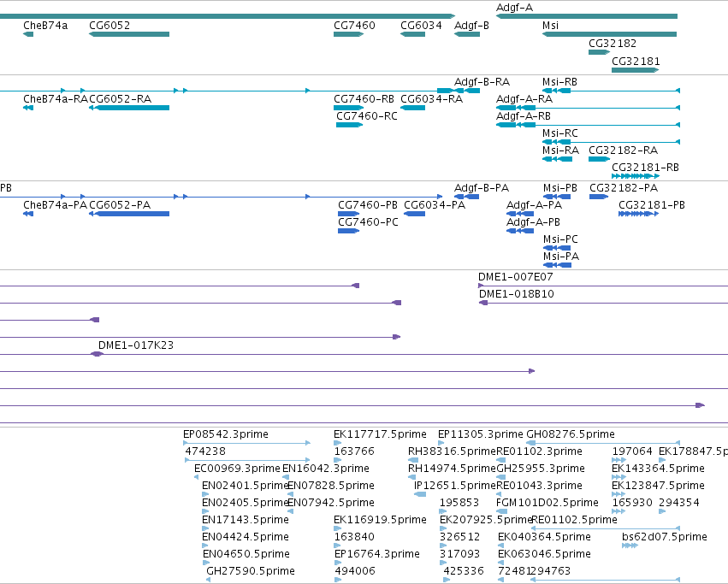Click EST label 'EK040364.5prime'
Image resolution: width=728 pixels, height=584 pixels.
point(544,537)
